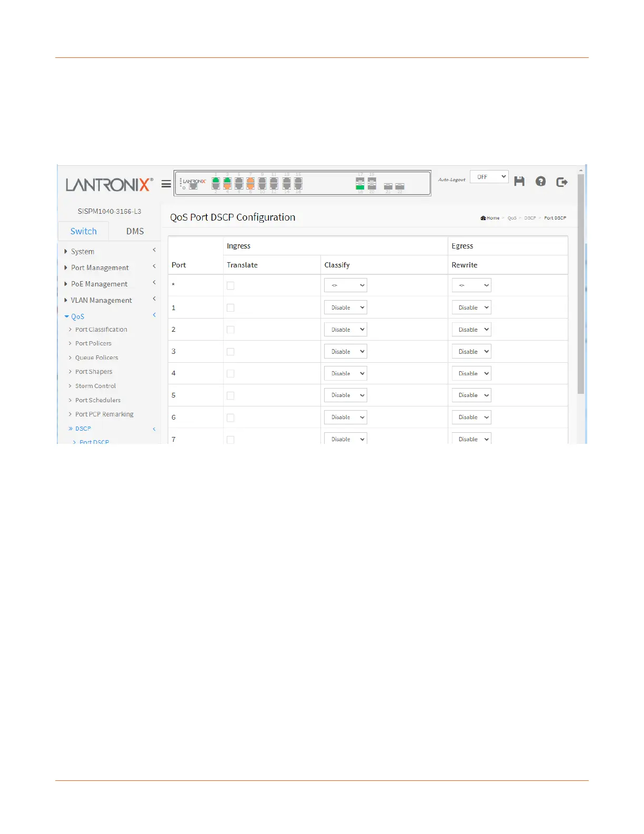The height and width of the screenshot is (834, 644).
Task: Toggle the hamburger sidebar menu icon
Action: click(166, 184)
